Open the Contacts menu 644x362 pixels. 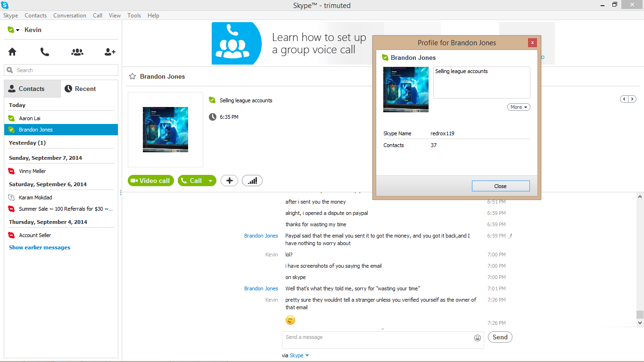(36, 16)
